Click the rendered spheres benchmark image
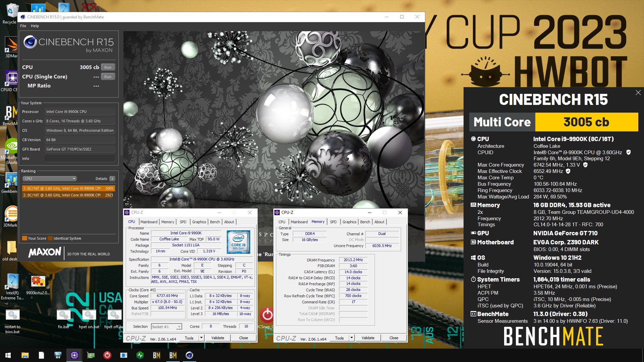The height and width of the screenshot is (362, 644). 274,120
